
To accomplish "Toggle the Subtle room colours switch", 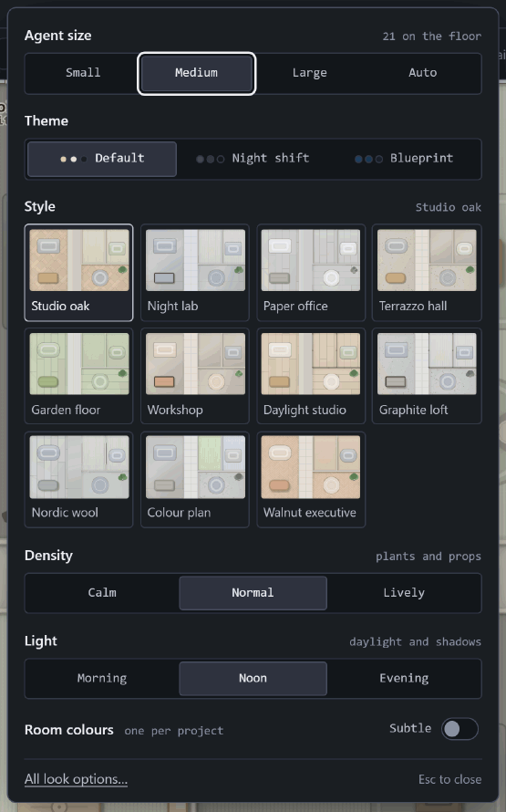I will tap(460, 729).
